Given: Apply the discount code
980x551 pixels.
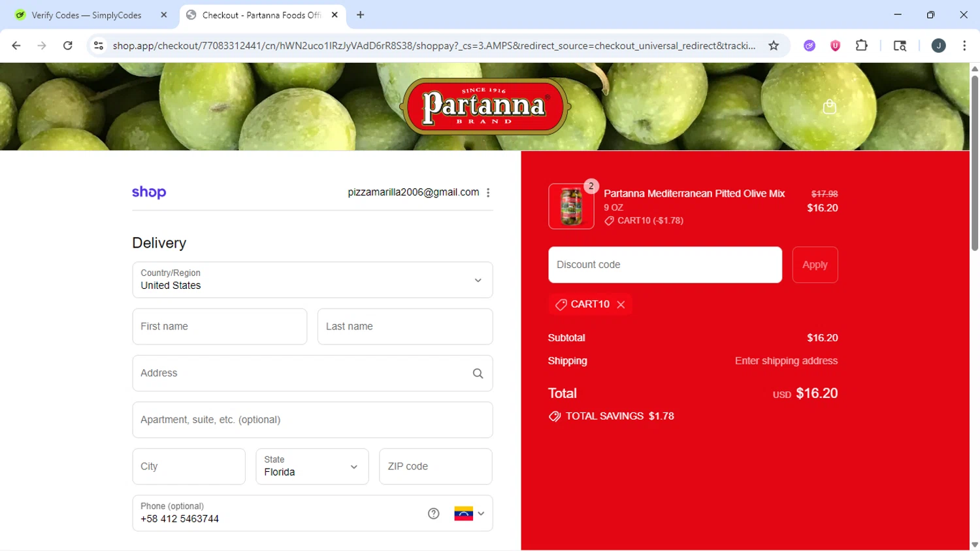Looking at the screenshot, I should (x=815, y=265).
